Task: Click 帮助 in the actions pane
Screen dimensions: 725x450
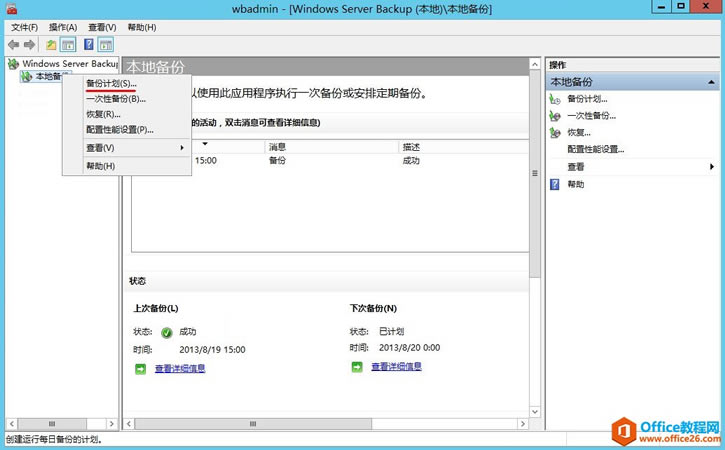Action: point(576,185)
